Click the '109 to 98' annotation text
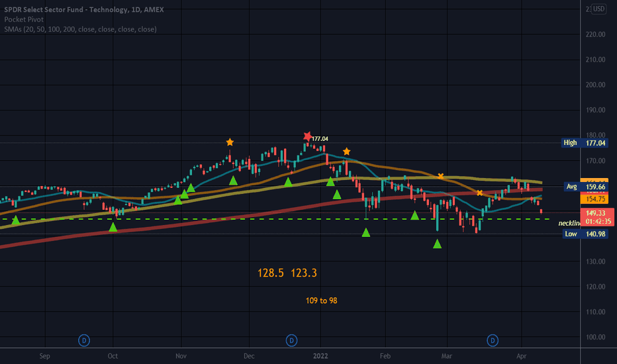617x364 pixels. tap(322, 300)
